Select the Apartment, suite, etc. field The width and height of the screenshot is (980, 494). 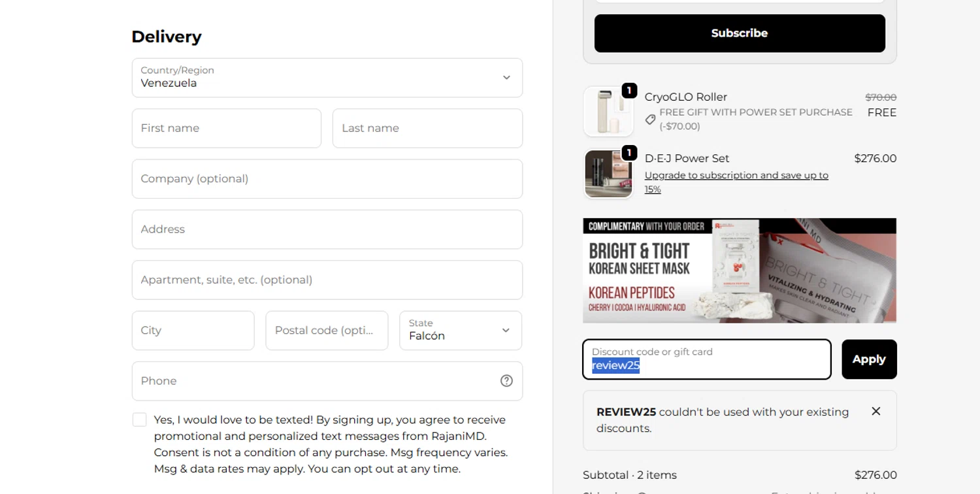tap(327, 280)
